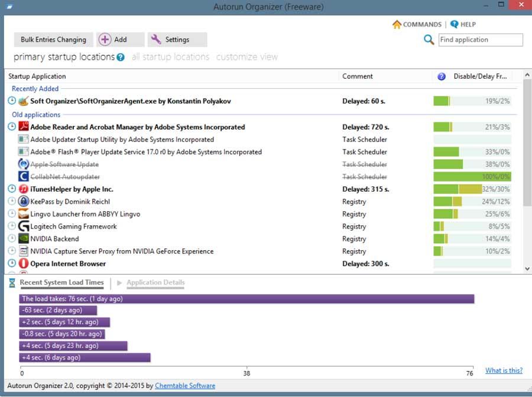Toggle delay clock for Opera Internet Browser
This screenshot has height=397, width=532.
pos(12,263)
